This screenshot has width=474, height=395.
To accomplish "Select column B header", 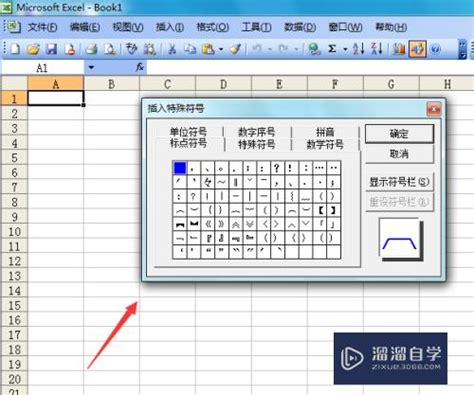I will 112,84.
